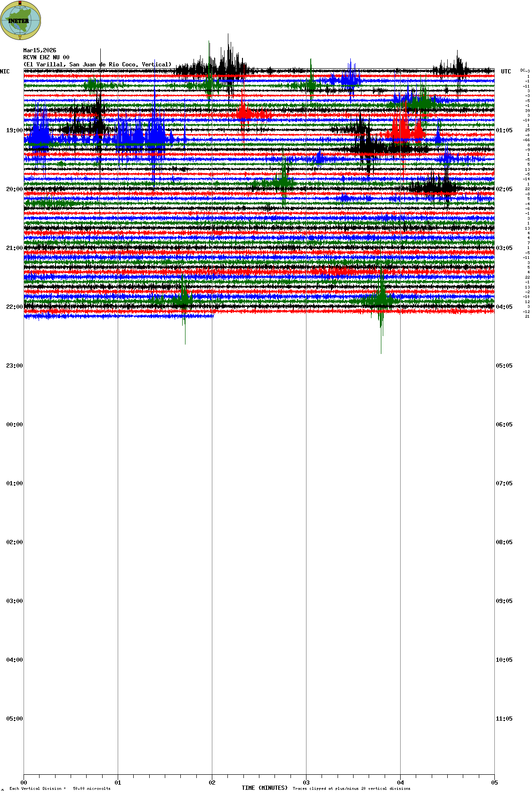Image resolution: width=532 pixels, height=795 pixels.
Task: Click the 19:00 local time marker
Action: click(15, 130)
